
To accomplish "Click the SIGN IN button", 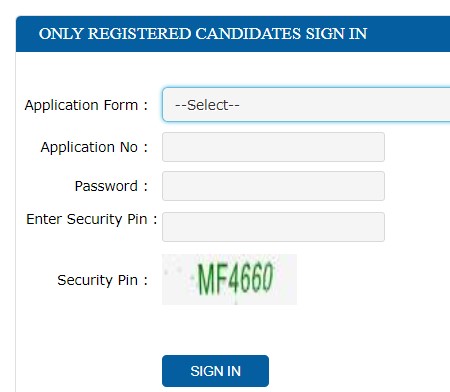I will tap(215, 371).
